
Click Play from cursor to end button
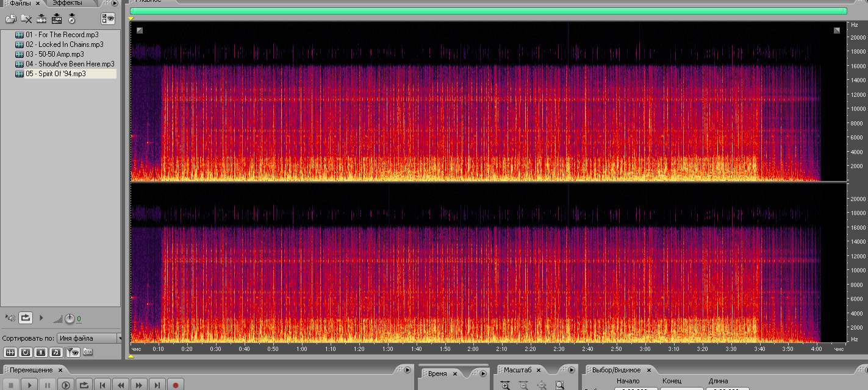point(66,385)
